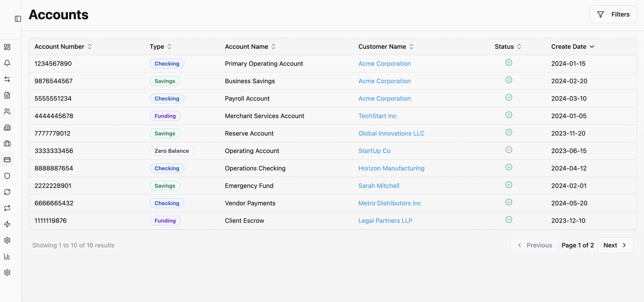Viewport: 644px width, 302px height.
Task: Open the gear icon just below the lightning bolt
Action: tap(7, 240)
